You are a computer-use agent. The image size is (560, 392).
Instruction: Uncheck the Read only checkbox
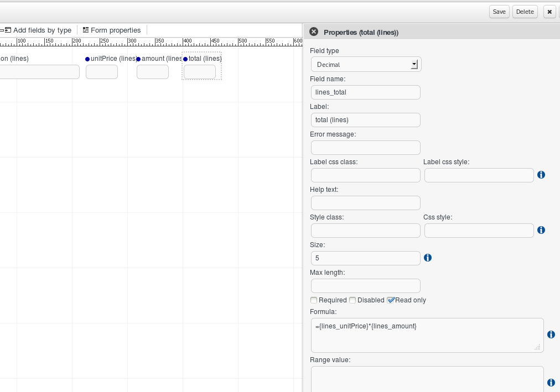(391, 300)
